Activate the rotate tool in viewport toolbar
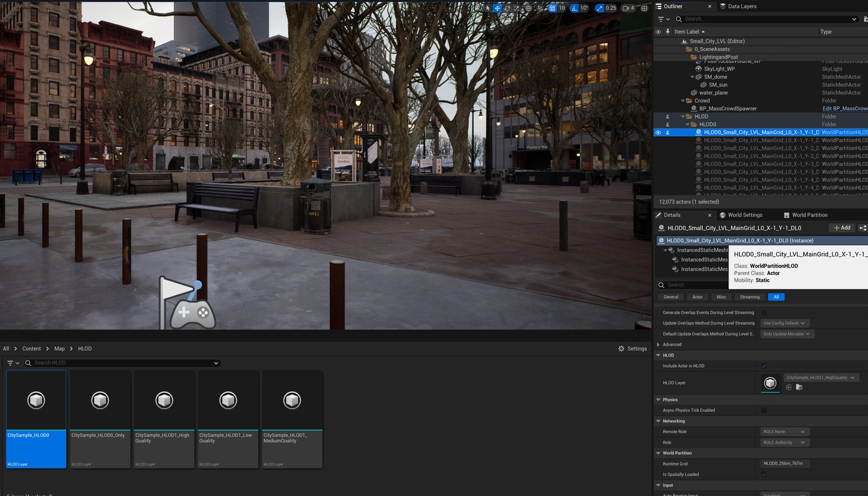 click(508, 8)
